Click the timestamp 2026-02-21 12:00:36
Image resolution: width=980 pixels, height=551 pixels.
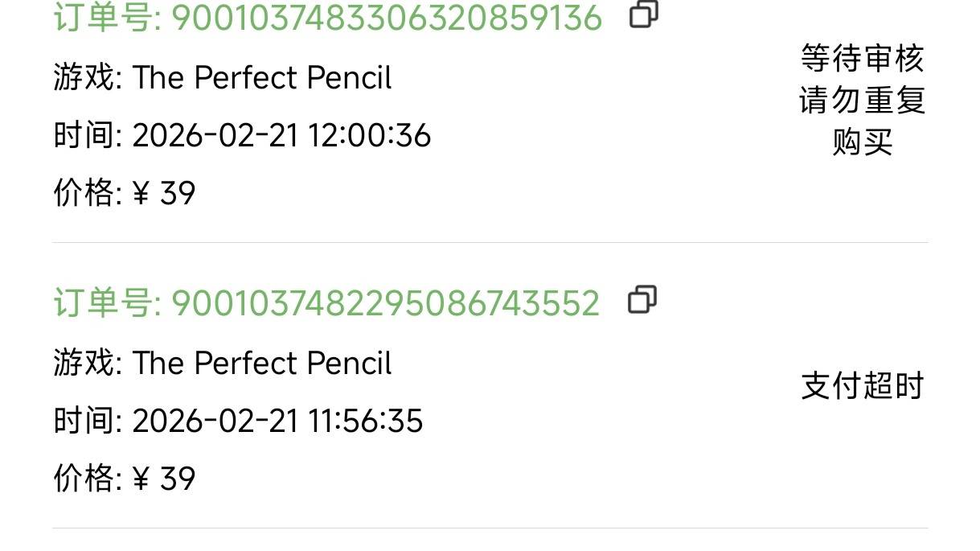pos(281,136)
